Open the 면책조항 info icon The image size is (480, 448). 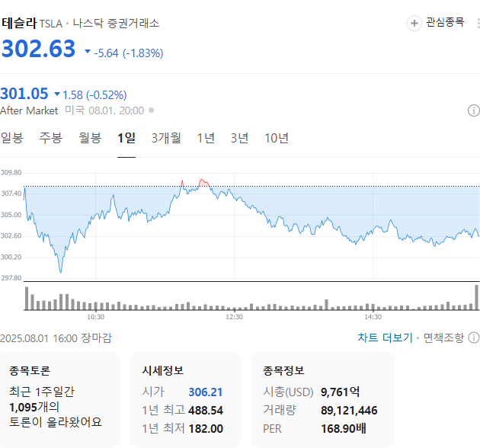click(x=474, y=338)
